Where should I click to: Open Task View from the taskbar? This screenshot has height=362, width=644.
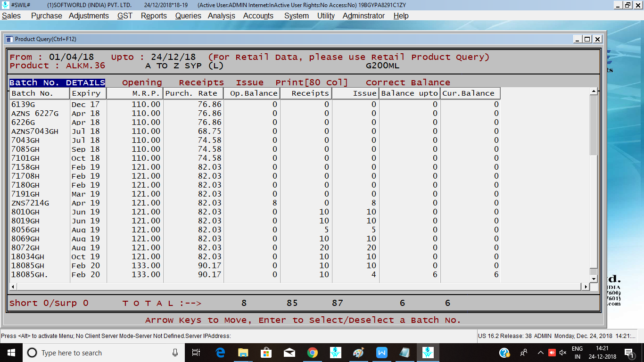197,353
